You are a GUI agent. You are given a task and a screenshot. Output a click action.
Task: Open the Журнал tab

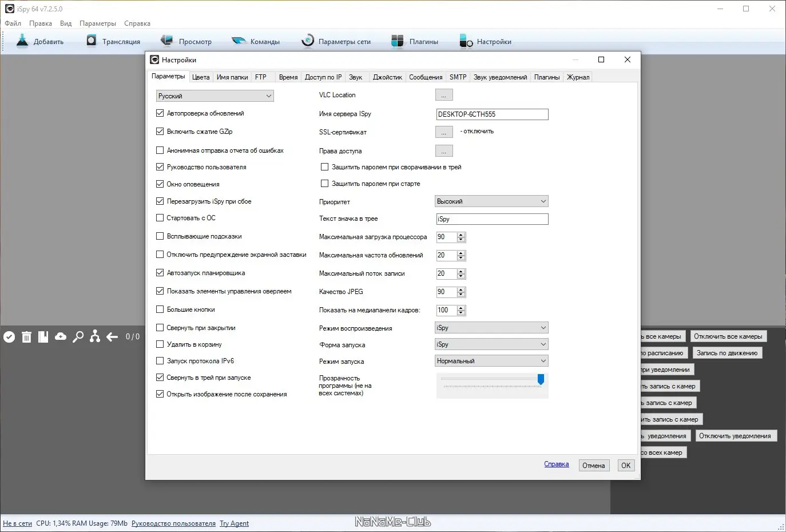(578, 77)
